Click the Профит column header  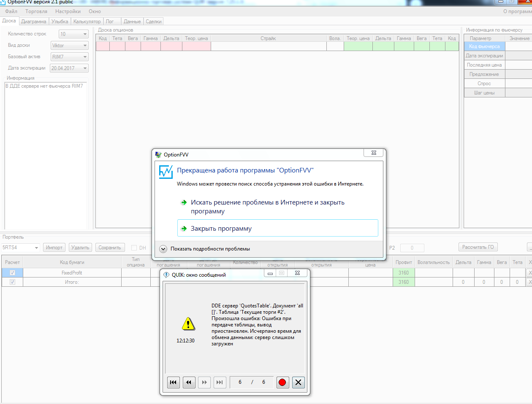(404, 262)
